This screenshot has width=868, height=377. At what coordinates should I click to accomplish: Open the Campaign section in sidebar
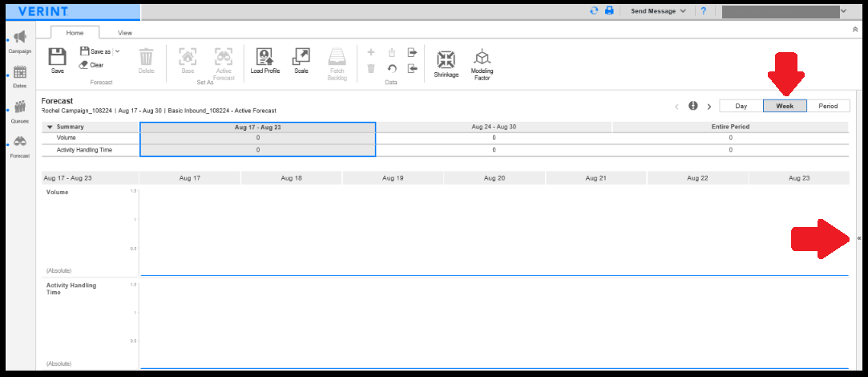coord(20,43)
